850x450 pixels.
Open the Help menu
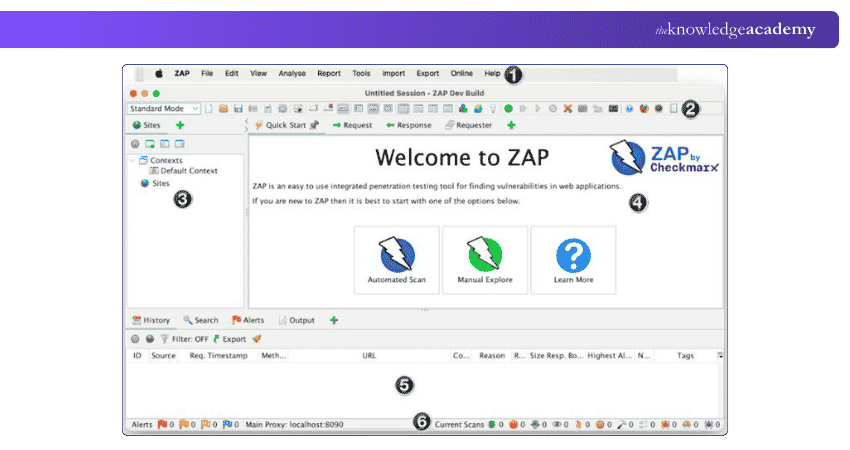click(x=492, y=73)
